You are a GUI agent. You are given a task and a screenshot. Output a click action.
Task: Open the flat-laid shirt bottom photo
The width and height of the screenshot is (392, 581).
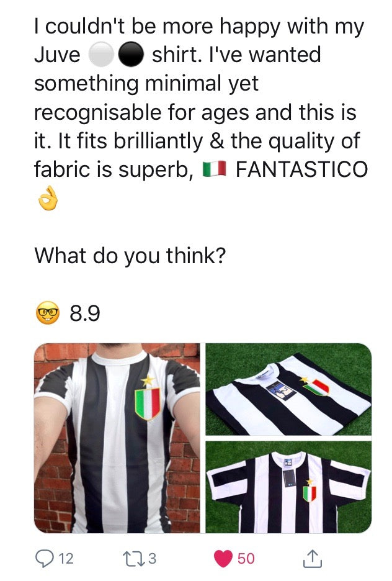tap(288, 487)
